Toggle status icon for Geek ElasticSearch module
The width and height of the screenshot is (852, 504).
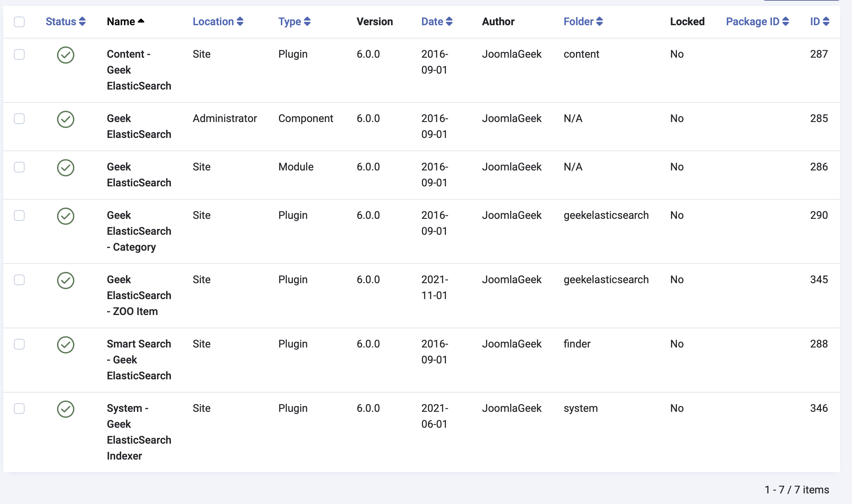[66, 168]
